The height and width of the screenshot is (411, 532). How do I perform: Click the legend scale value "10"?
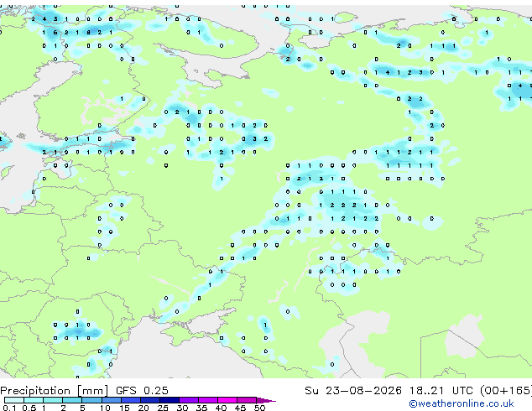point(105,408)
